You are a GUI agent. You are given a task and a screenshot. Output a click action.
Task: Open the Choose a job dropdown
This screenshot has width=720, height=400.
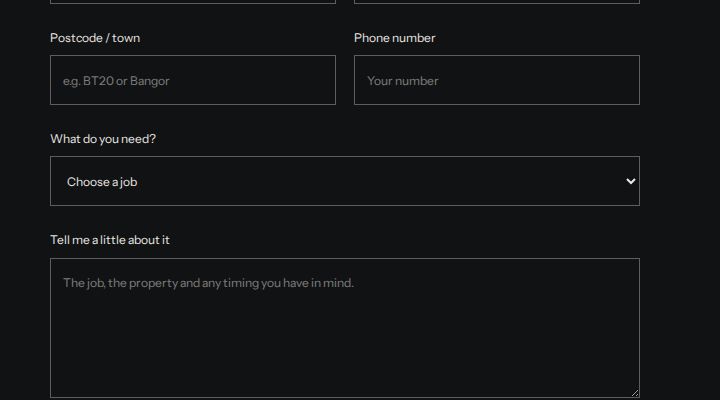click(x=345, y=181)
